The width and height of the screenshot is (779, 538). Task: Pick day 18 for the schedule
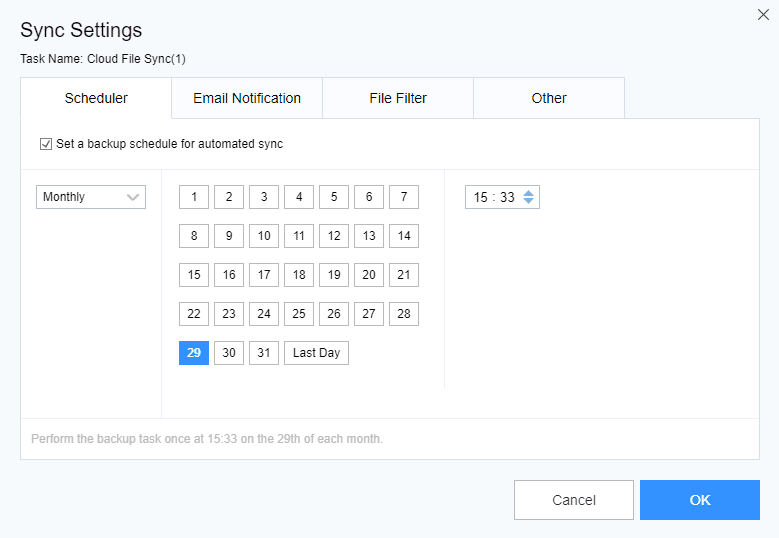(299, 275)
